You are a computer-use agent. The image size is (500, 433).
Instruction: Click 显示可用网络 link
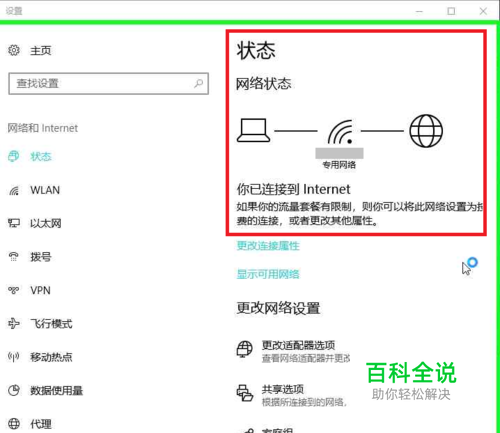[268, 274]
